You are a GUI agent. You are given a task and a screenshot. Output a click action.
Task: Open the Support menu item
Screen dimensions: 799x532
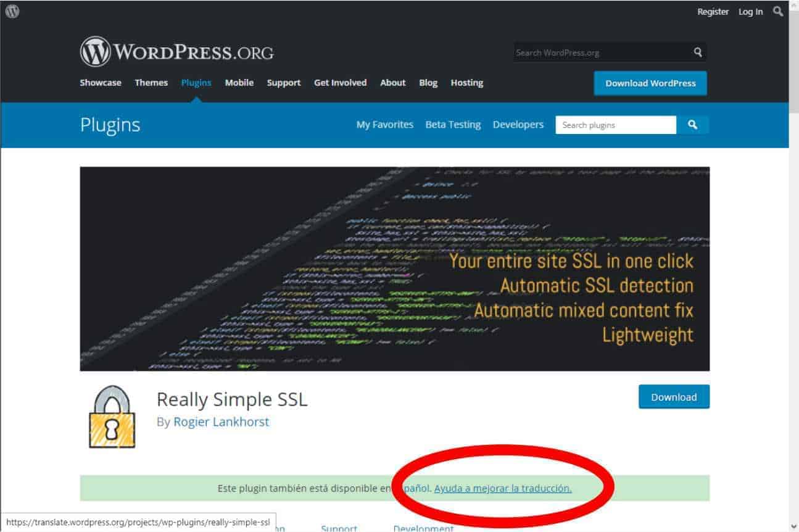click(x=284, y=83)
